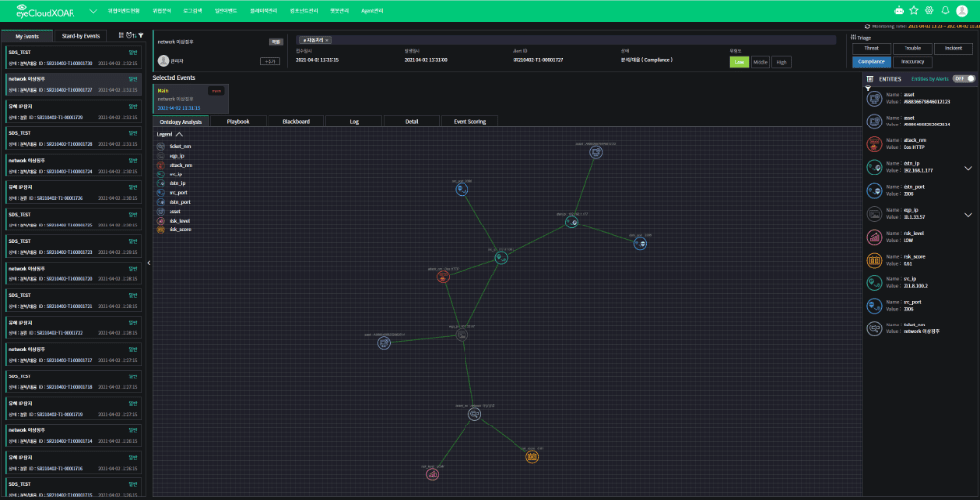Click the orange risk_score node in graph
980x500 pixels.
(x=531, y=456)
